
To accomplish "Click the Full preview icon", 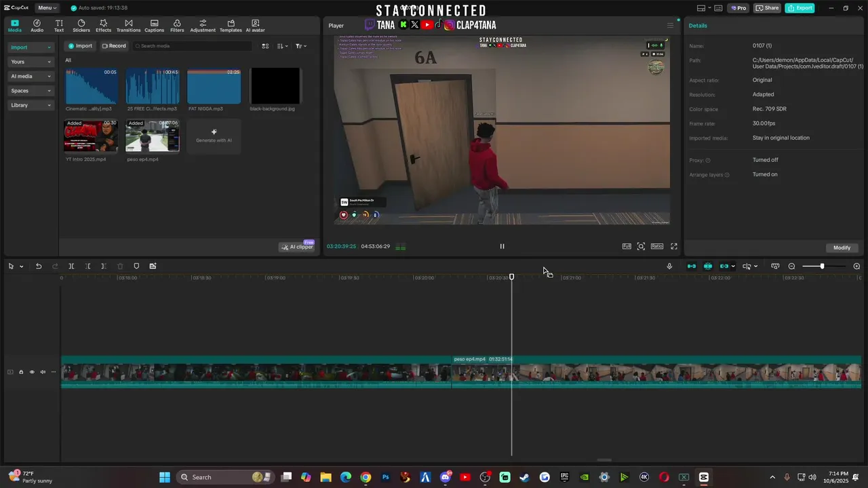I will point(627,247).
